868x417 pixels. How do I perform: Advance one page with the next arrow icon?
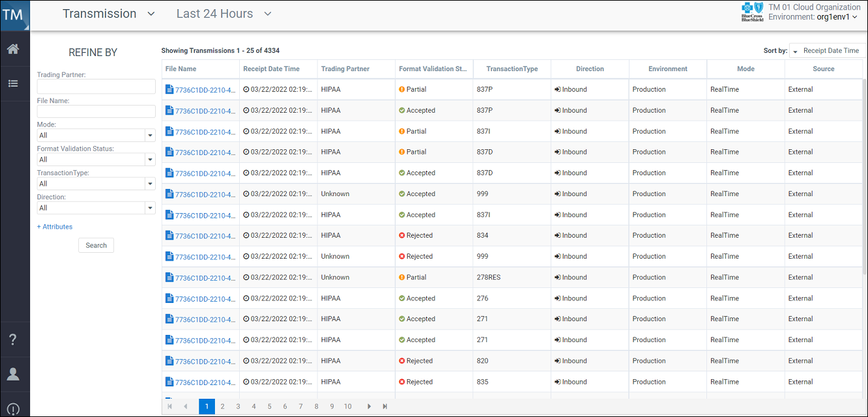369,406
